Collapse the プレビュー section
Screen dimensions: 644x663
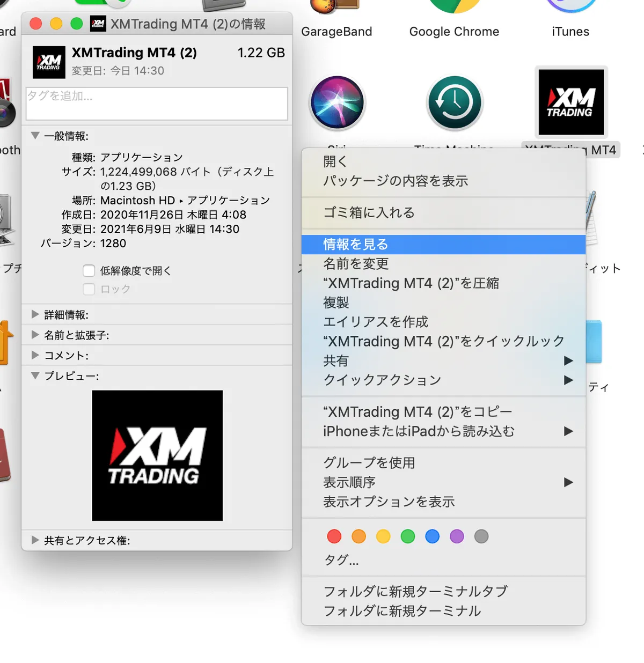(35, 375)
